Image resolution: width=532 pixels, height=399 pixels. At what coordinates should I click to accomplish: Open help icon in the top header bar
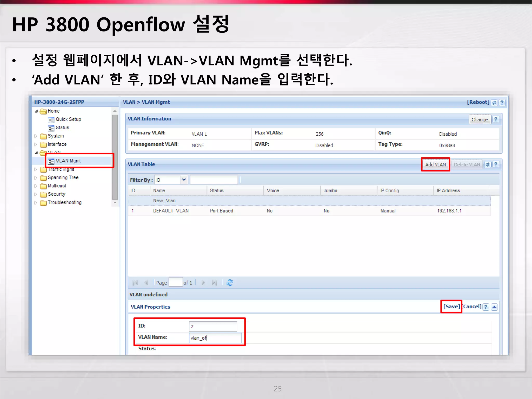tap(502, 103)
